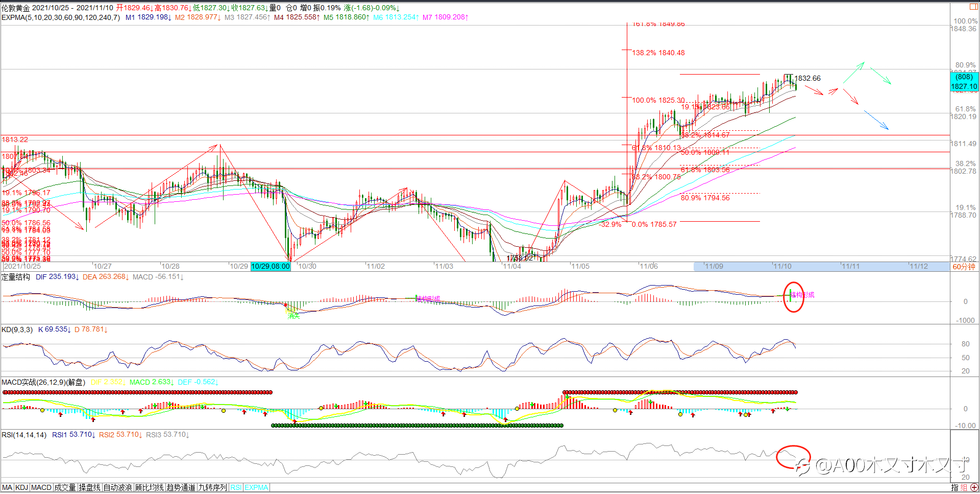Click the 结构形成 signal in red circle
Viewport: 980px width, 494px height.
click(802, 295)
